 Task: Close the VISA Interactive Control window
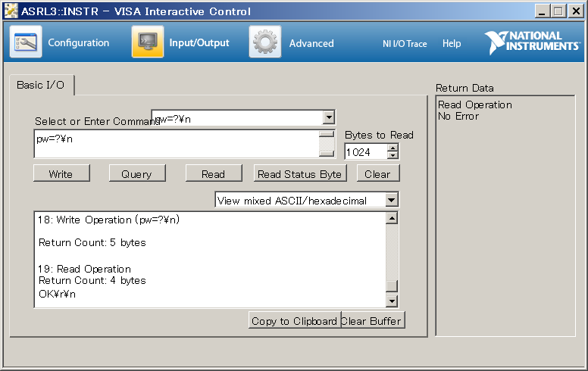pos(575,11)
